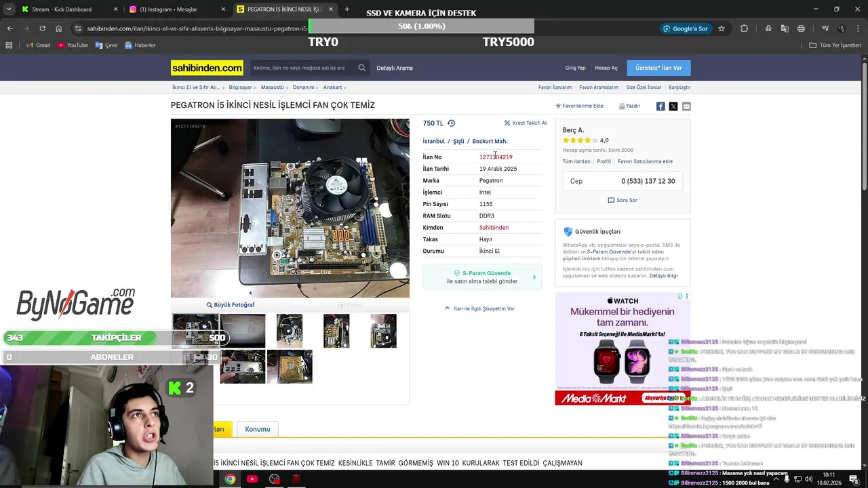Screen dimensions: 868x488
Task: Click Favori Satıcılarıma ekle
Action: (645, 162)
